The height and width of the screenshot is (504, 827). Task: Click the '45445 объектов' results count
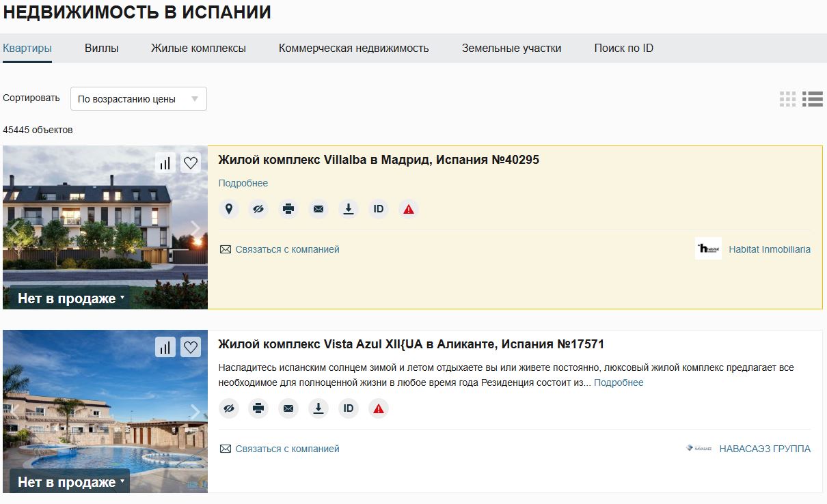[38, 130]
